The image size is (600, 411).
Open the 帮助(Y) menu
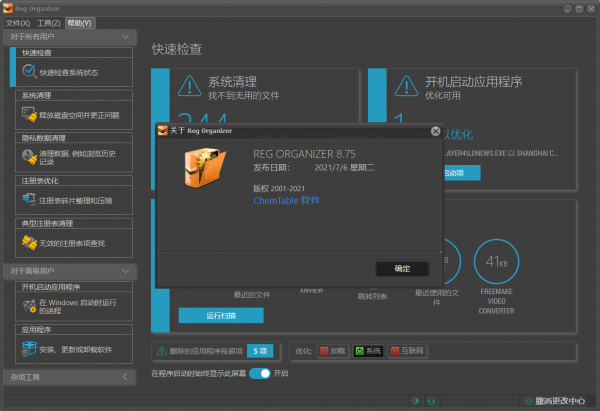[80, 23]
